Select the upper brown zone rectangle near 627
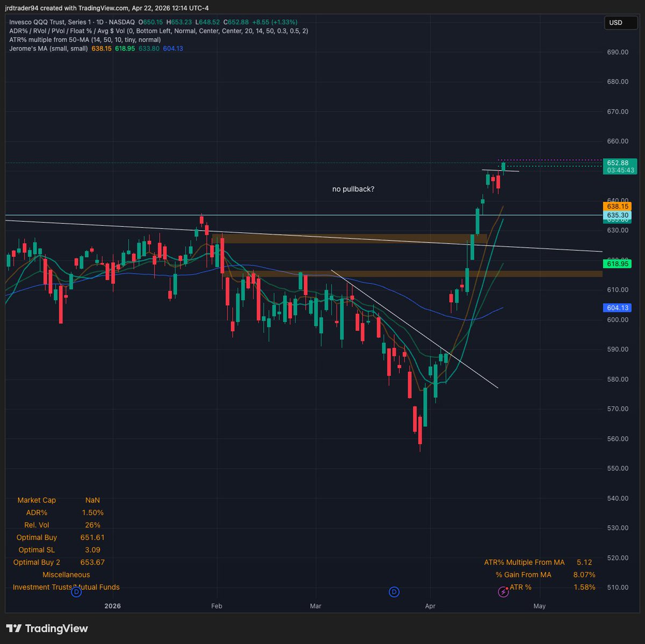Image resolution: width=645 pixels, height=644 pixels. tap(349, 238)
